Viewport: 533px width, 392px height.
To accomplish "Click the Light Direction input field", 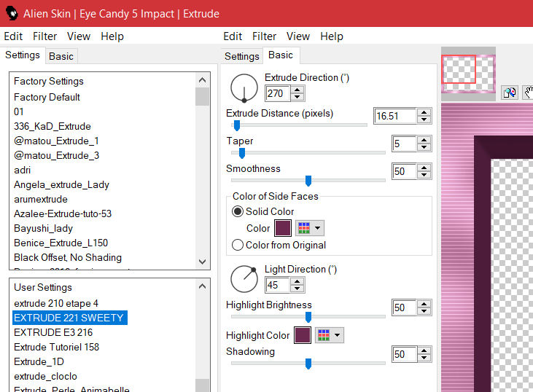I will point(277,285).
